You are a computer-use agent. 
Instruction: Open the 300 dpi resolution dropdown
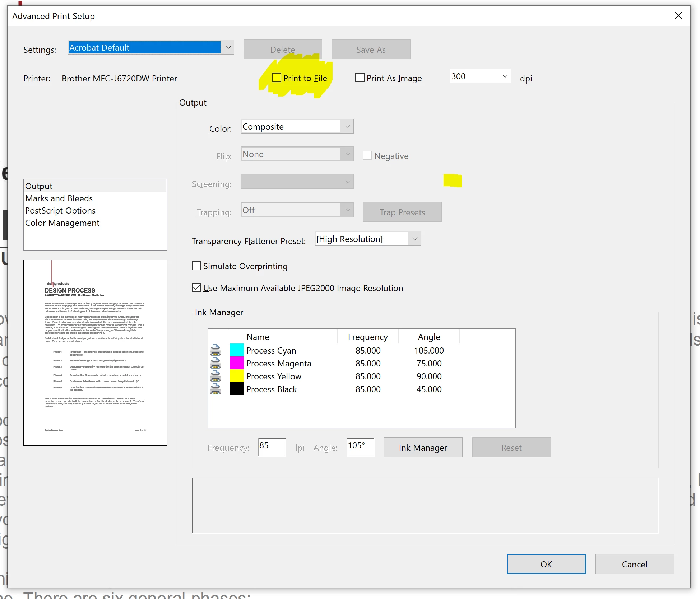tap(505, 76)
